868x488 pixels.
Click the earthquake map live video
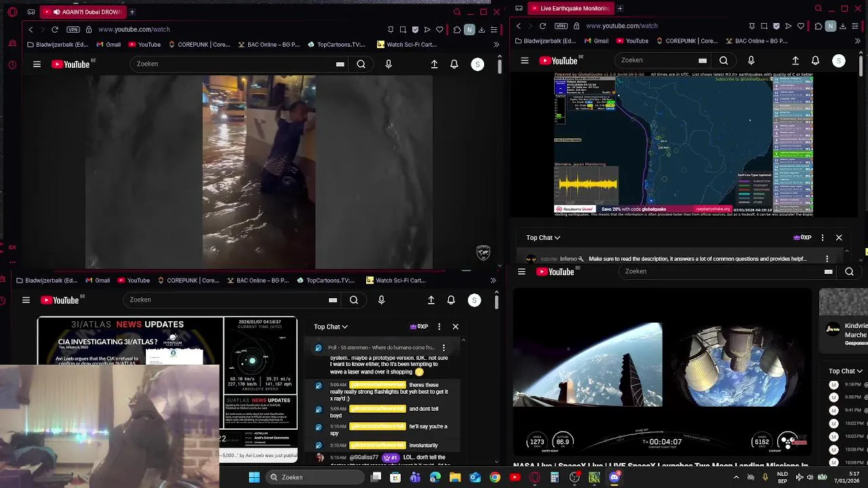[x=684, y=144]
